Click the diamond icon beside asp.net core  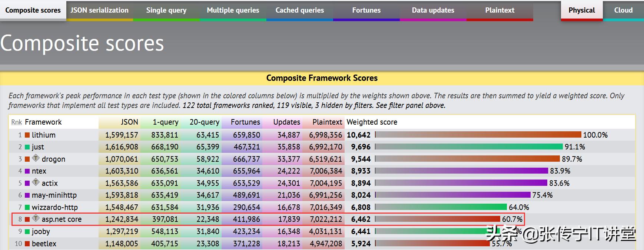tap(36, 218)
